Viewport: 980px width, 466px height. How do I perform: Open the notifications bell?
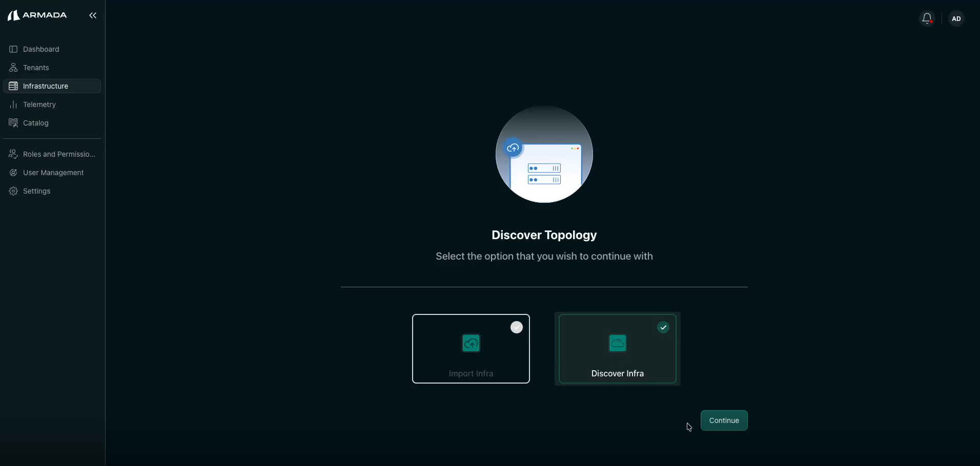(x=928, y=18)
